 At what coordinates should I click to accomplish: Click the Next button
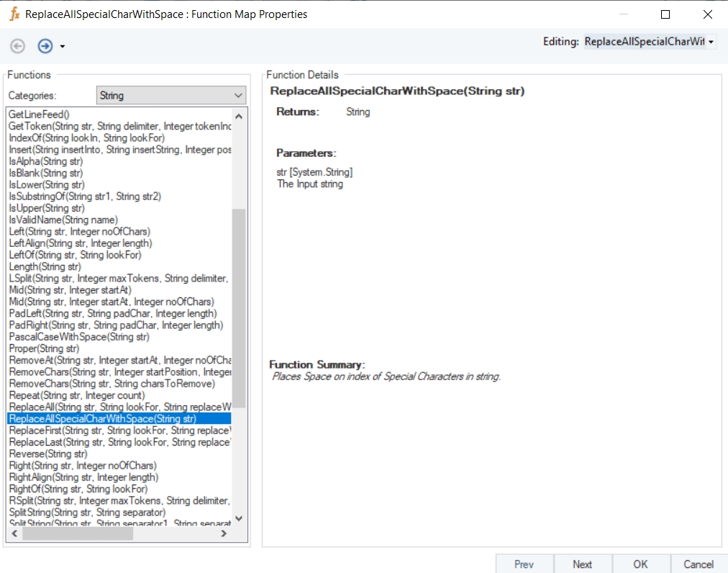tap(582, 564)
